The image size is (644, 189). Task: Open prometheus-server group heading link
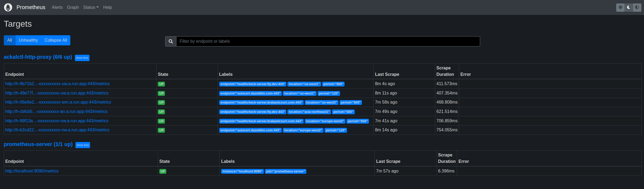(38, 144)
